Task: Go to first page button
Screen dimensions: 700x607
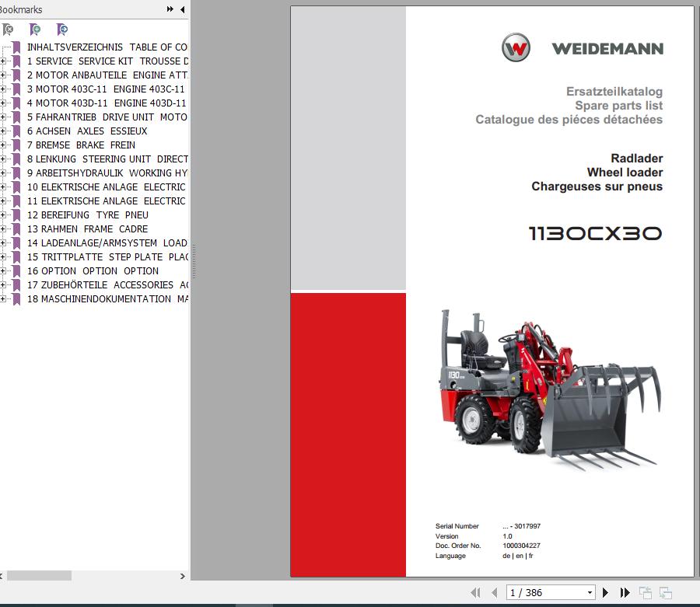Action: [x=476, y=593]
